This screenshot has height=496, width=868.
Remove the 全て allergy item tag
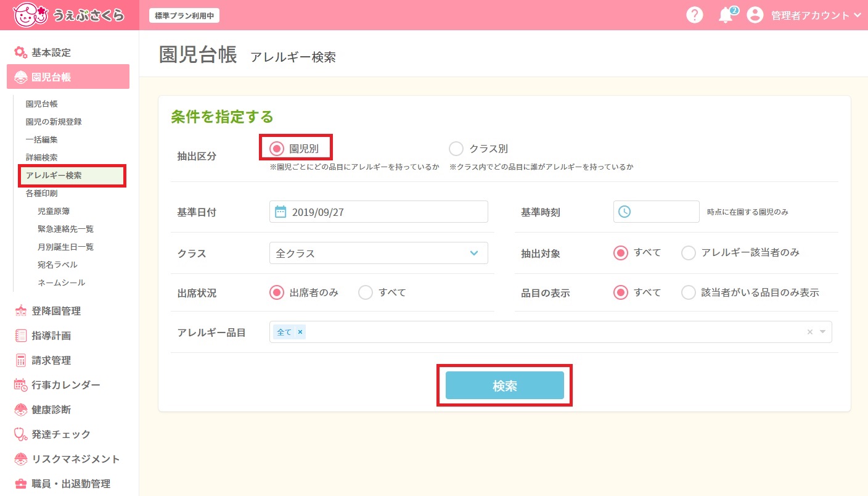(300, 332)
